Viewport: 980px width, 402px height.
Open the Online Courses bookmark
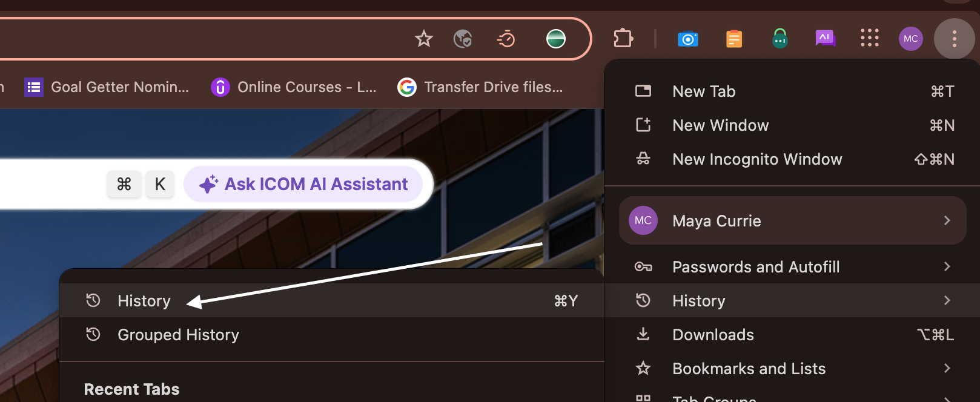[294, 87]
